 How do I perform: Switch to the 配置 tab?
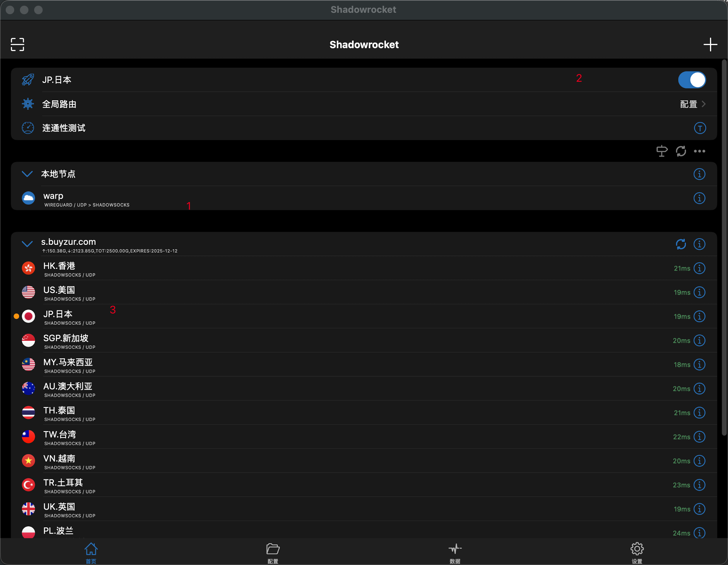tap(273, 553)
